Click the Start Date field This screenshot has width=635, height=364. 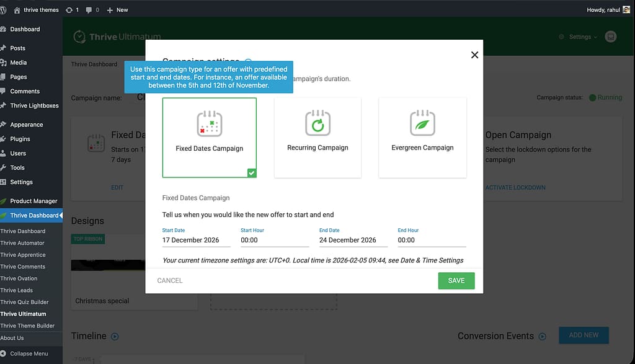[195, 240]
